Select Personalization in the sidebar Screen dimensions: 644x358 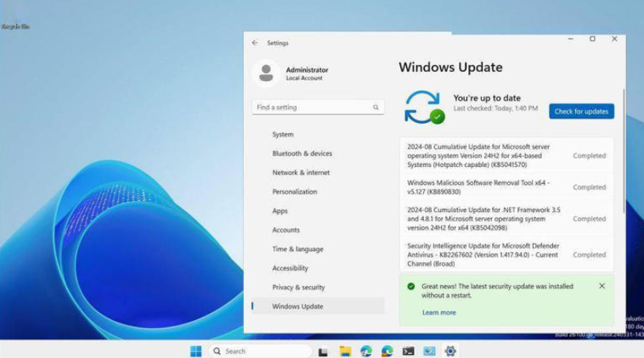coord(318,192)
